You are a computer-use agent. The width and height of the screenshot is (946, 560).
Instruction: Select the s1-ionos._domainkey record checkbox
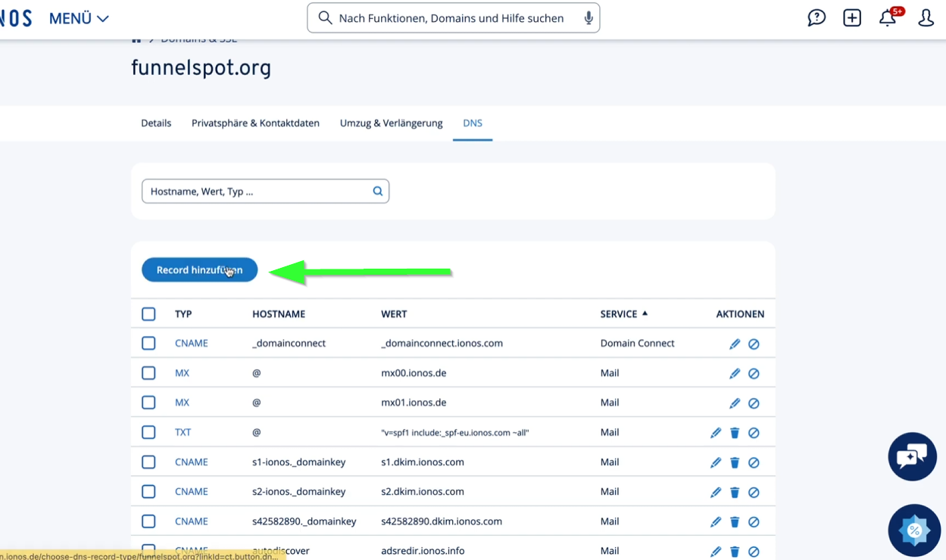click(148, 462)
